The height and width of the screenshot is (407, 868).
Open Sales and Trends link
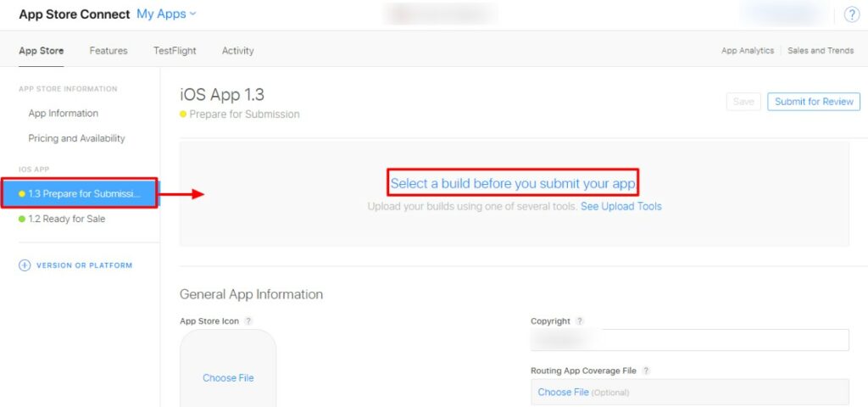point(821,50)
